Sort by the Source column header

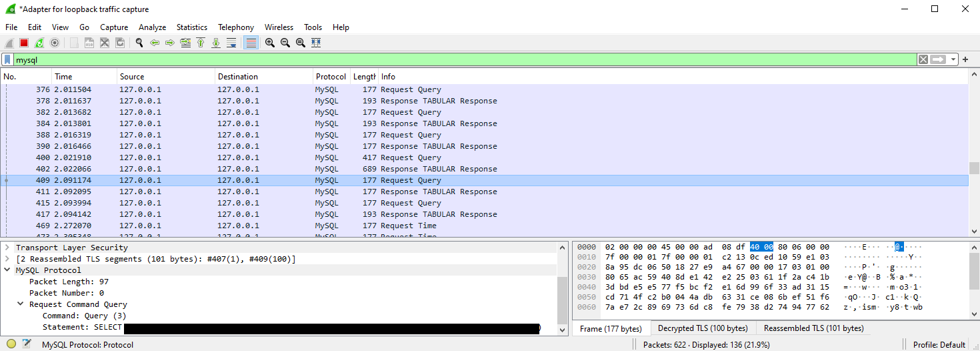click(165, 77)
